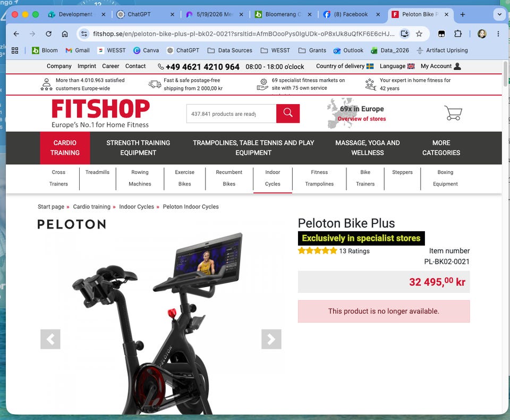The image size is (510, 420).
Task: Click the FITSHOP logo
Action: tap(100, 113)
